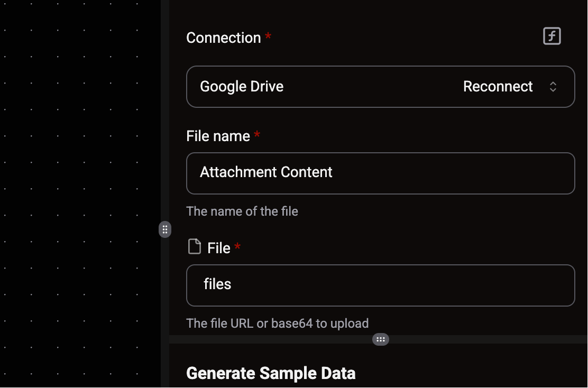
Task: Click the File label text
Action: click(218, 248)
